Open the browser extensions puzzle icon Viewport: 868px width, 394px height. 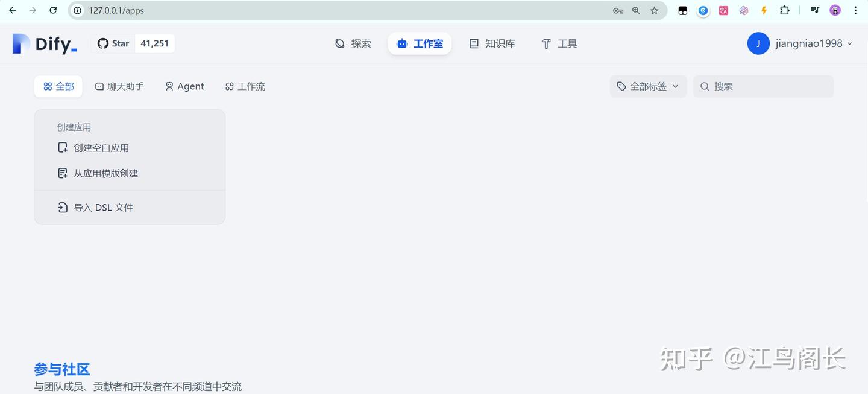784,10
